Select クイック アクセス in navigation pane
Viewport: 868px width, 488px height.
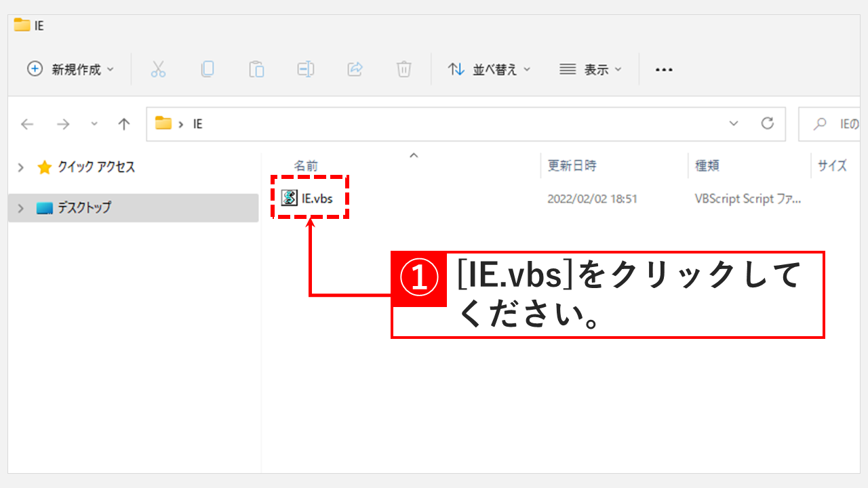tap(96, 167)
